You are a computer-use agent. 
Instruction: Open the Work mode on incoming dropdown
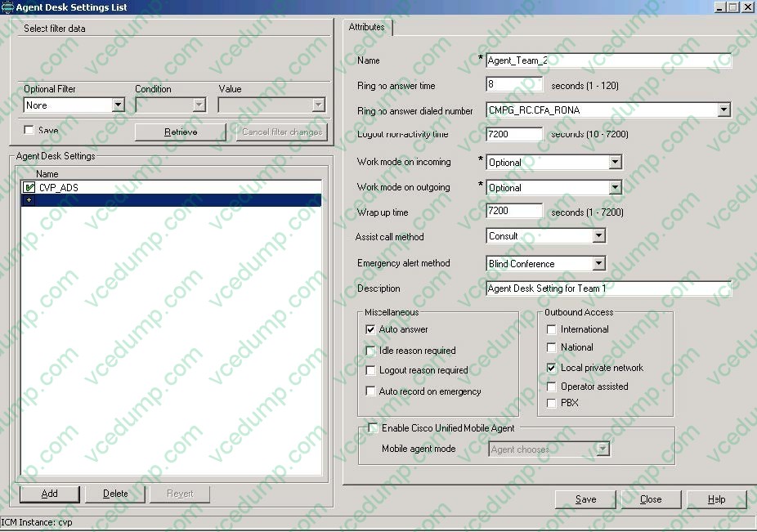pos(615,163)
